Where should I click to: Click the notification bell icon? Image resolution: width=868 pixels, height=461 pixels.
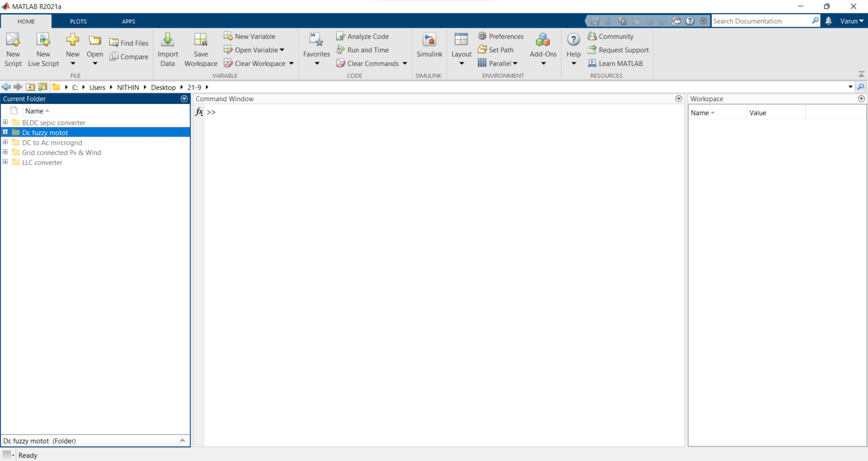click(x=828, y=21)
